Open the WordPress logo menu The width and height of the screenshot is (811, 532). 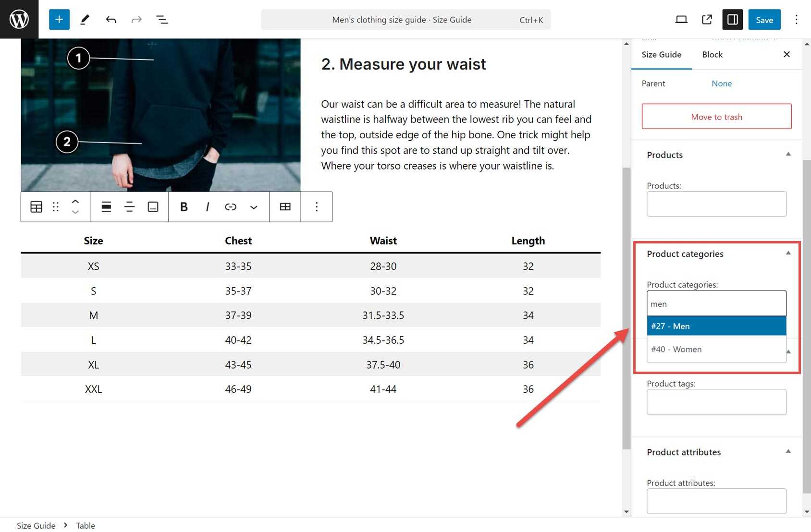(x=19, y=19)
